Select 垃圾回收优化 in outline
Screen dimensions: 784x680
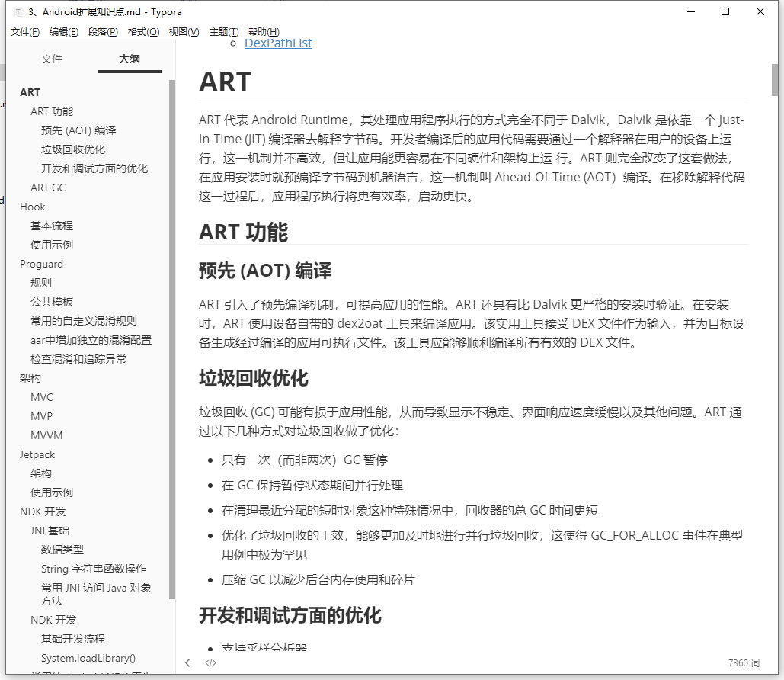pos(73,149)
